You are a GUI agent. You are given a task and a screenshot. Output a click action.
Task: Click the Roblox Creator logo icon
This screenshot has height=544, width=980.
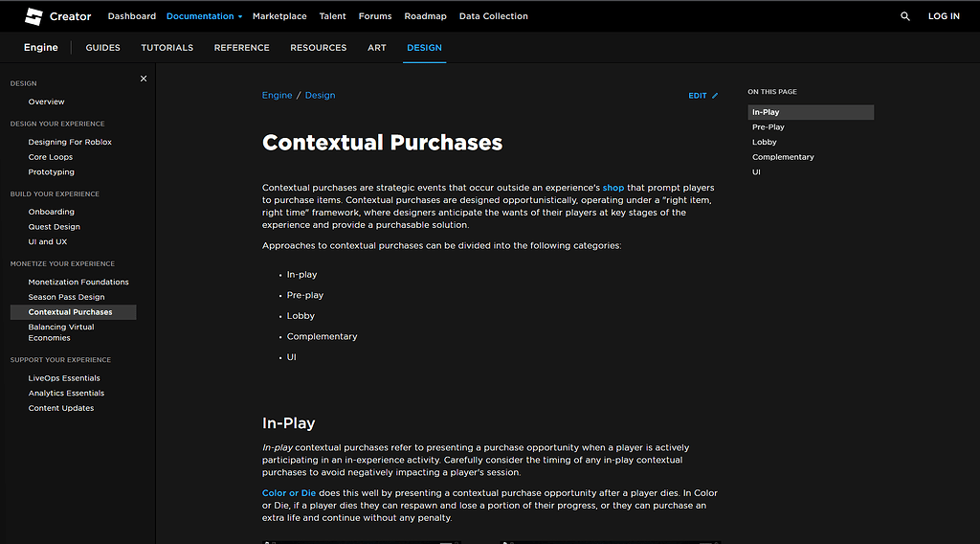click(x=33, y=16)
